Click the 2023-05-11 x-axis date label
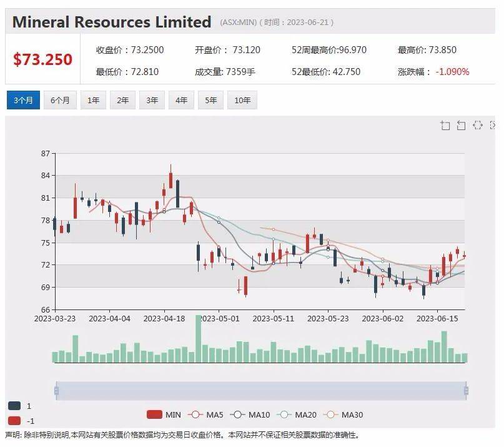 tap(274, 319)
